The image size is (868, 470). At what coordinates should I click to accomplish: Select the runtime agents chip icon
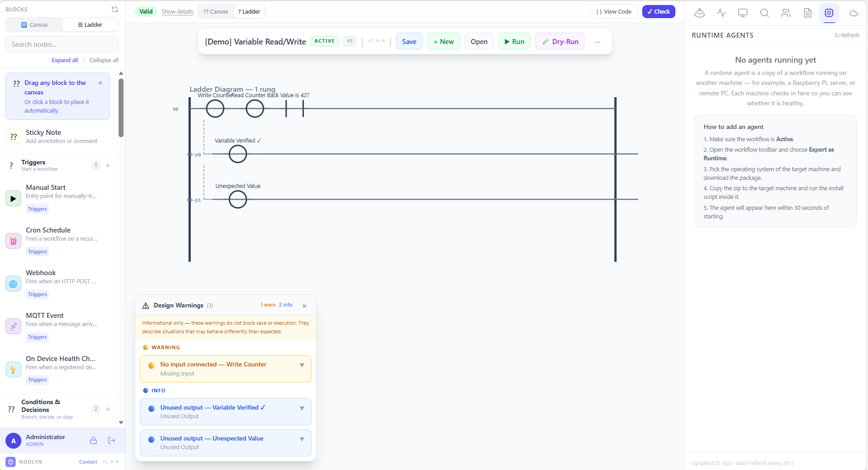point(829,13)
